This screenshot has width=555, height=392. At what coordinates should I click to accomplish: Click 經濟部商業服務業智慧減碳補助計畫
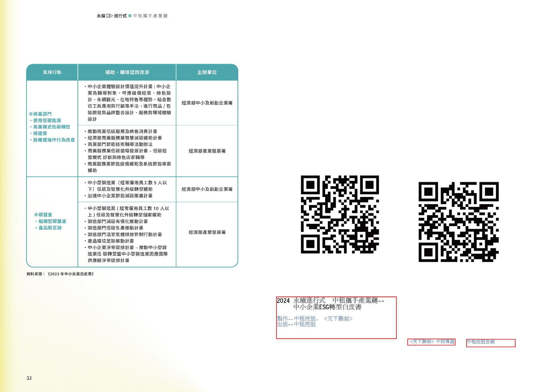coord(123,138)
